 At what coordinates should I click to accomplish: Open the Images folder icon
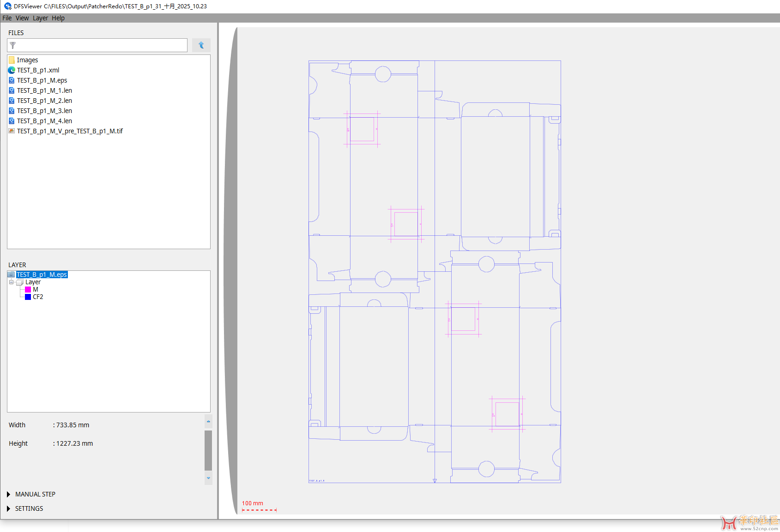(12, 60)
